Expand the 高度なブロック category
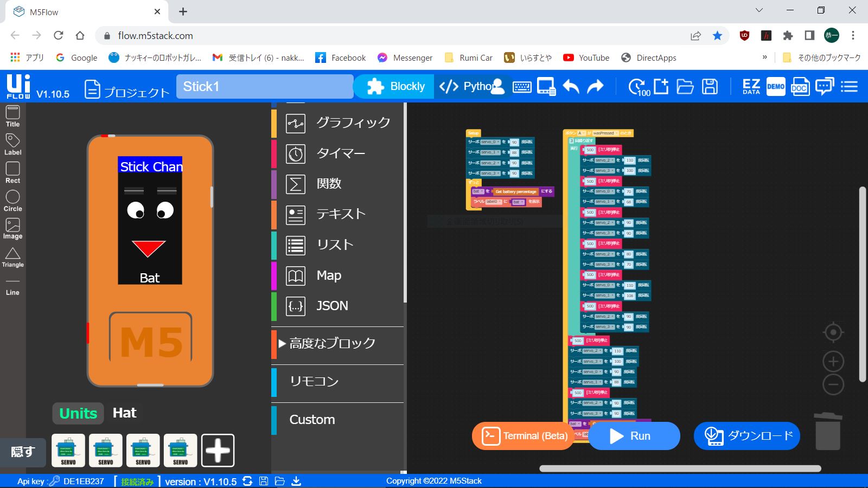Screen dimensions: 868x488 tap(332, 343)
